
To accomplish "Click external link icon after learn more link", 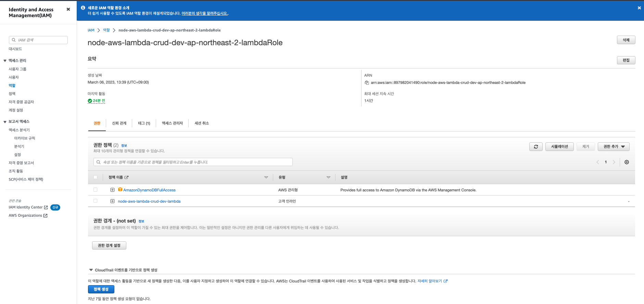I will tap(445, 281).
